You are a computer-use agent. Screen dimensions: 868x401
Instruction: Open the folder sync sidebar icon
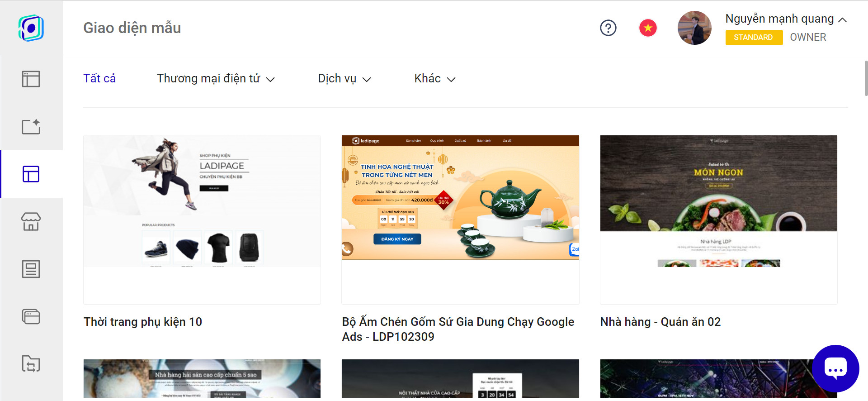click(31, 364)
